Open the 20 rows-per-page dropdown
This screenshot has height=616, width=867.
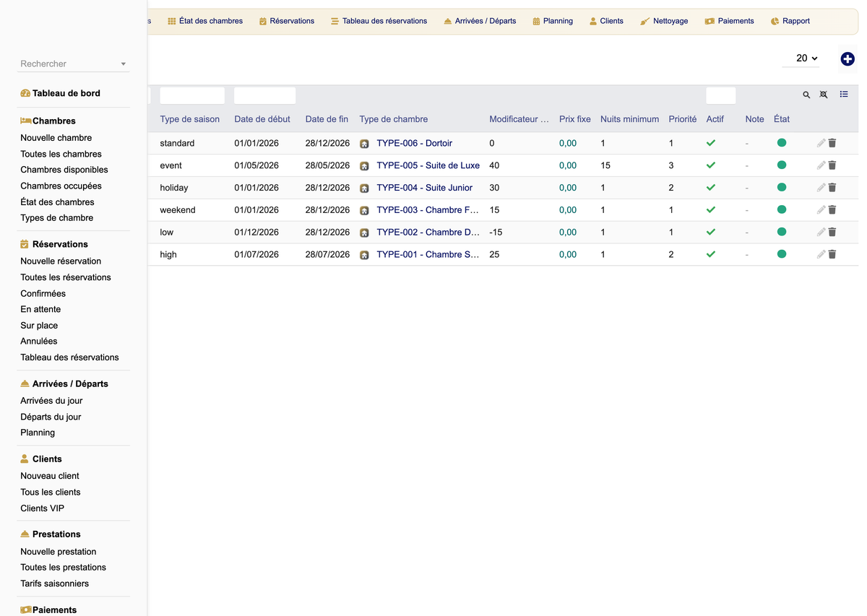[801, 58]
